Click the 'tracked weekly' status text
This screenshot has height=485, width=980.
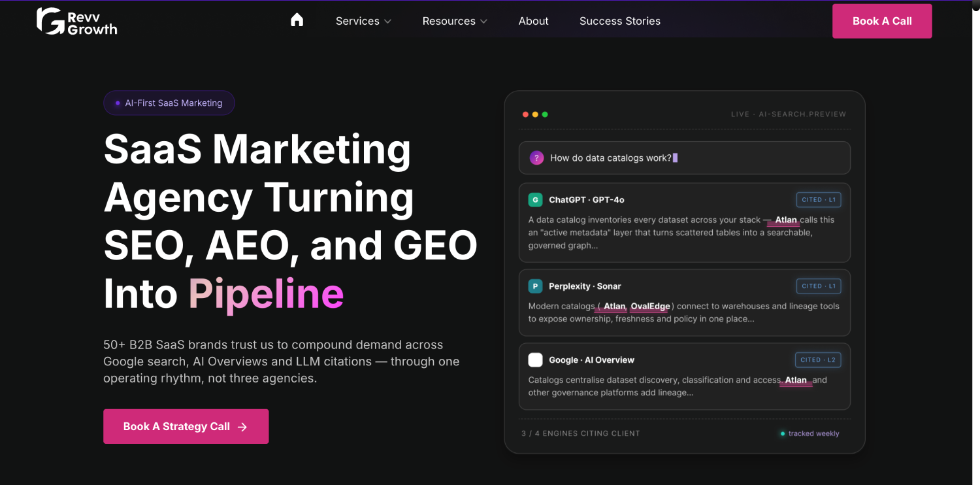813,433
